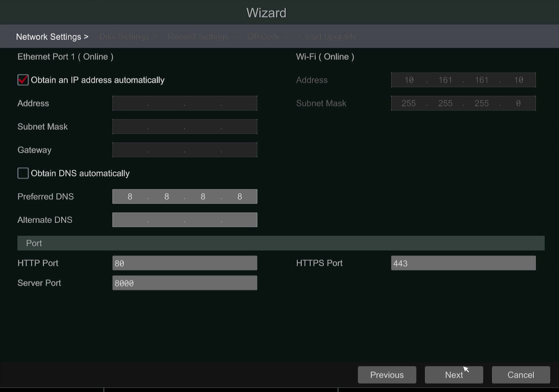Screen dimensions: 559x392
Task: Click the HTTPS Port label
Action: click(319, 263)
